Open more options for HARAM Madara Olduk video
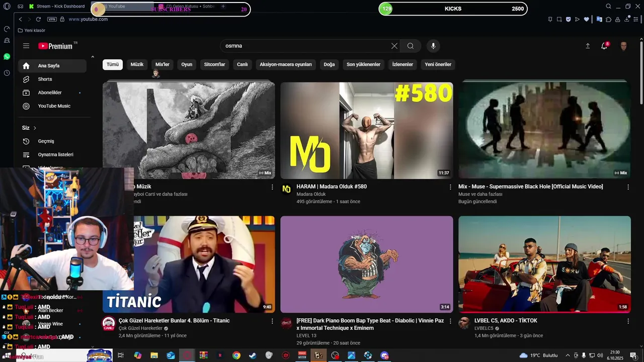644x362 pixels. (x=450, y=187)
